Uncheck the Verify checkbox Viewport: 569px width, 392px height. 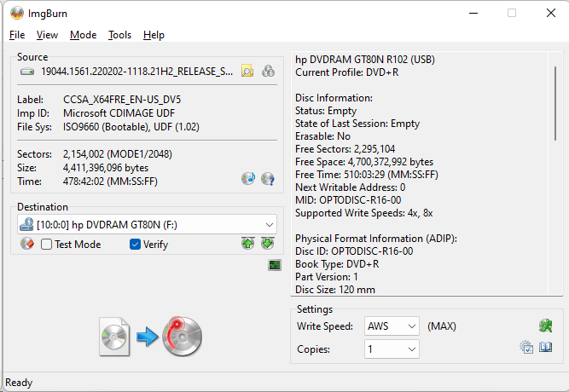(135, 245)
